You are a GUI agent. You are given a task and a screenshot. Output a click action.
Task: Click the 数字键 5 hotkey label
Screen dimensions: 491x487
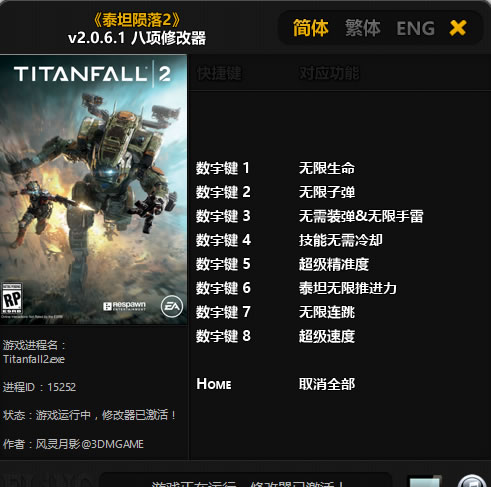pyautogui.click(x=223, y=264)
